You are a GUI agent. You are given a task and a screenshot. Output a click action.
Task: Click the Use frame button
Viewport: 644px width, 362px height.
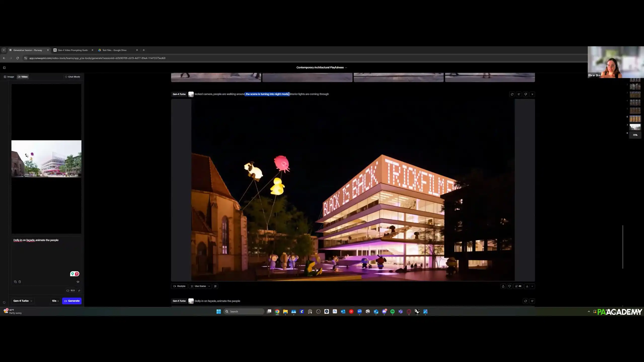(x=198, y=286)
